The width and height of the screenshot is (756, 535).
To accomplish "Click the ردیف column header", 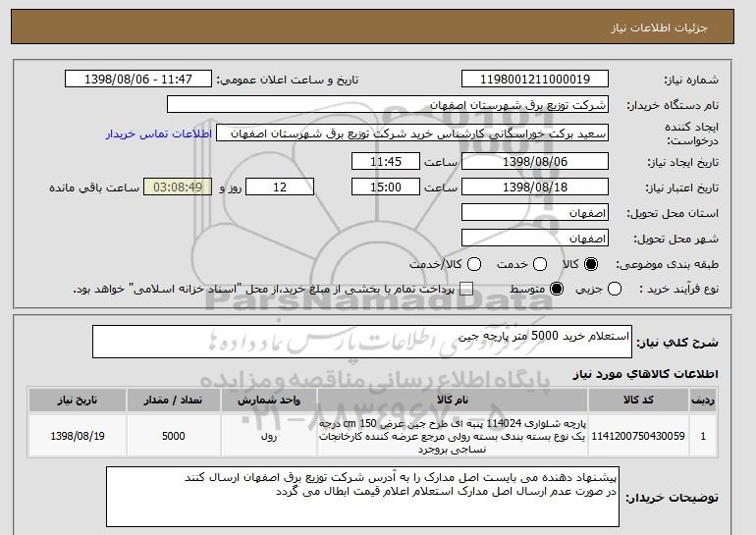I will pyautogui.click(x=703, y=401).
